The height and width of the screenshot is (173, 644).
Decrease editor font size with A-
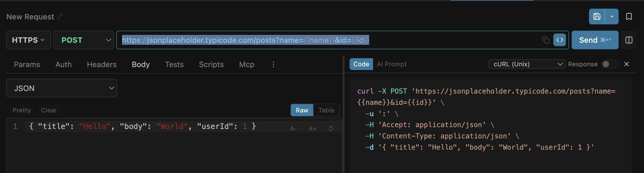click(x=293, y=129)
